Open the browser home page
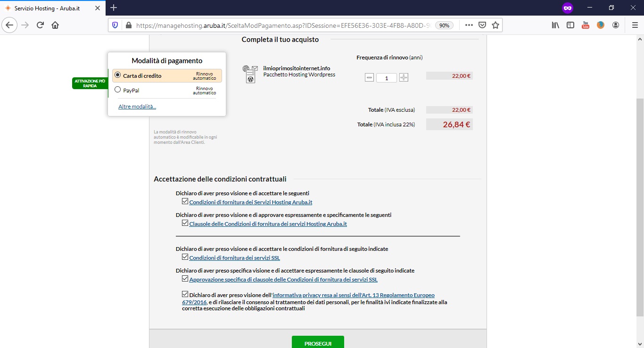644x348 pixels. [55, 25]
